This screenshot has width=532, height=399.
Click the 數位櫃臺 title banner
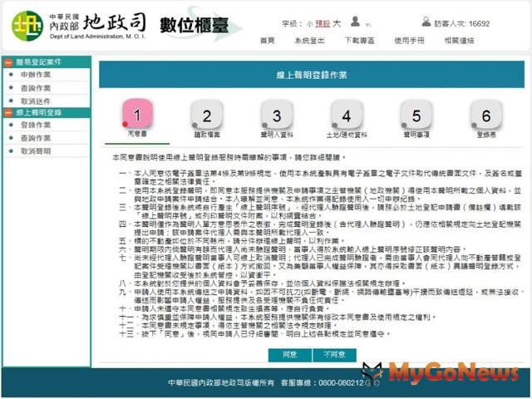(x=194, y=26)
